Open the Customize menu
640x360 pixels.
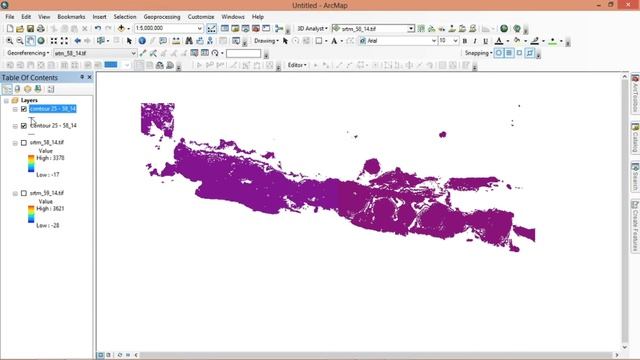[x=201, y=17]
